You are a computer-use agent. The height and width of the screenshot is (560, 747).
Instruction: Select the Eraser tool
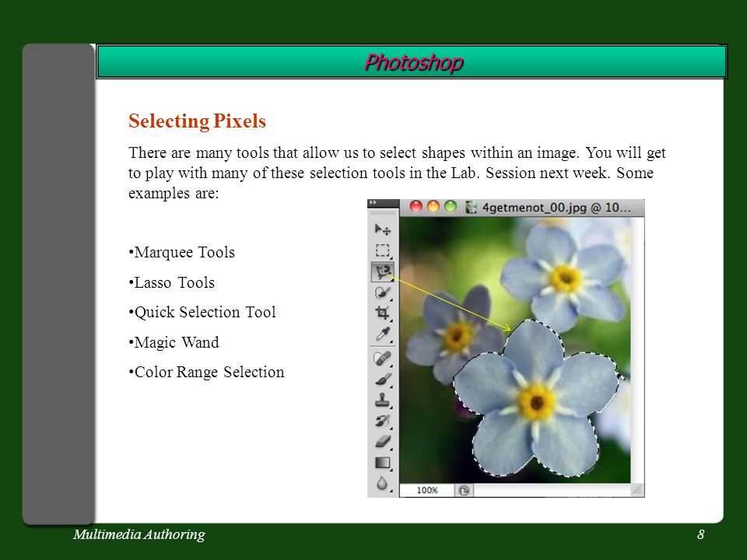point(383,442)
